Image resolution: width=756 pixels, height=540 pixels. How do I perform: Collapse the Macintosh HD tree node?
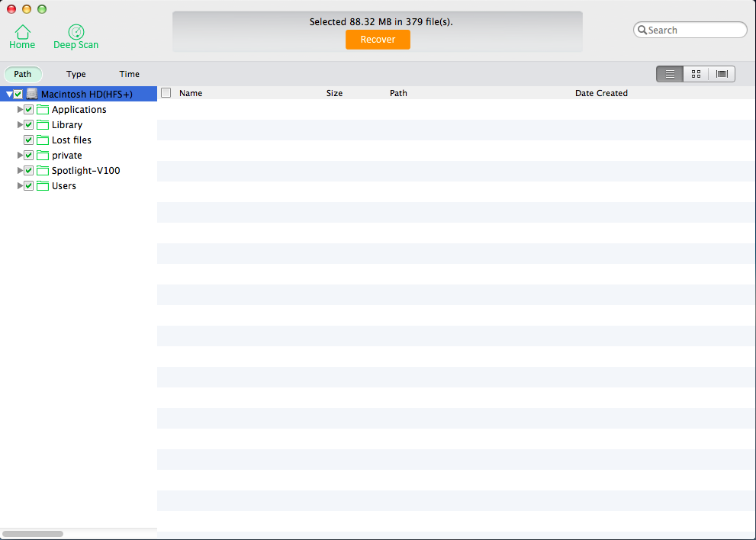[x=9, y=95]
